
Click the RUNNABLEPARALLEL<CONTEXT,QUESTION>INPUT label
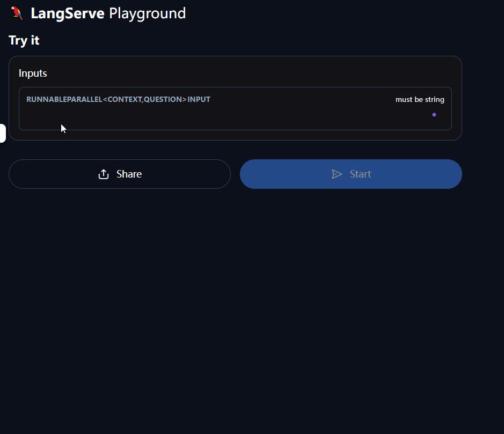point(118,99)
